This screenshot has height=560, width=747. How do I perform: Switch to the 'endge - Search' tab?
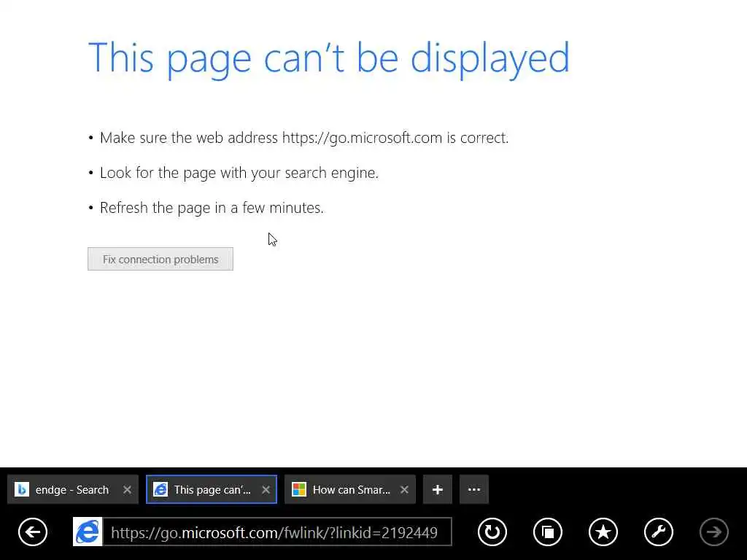72,489
